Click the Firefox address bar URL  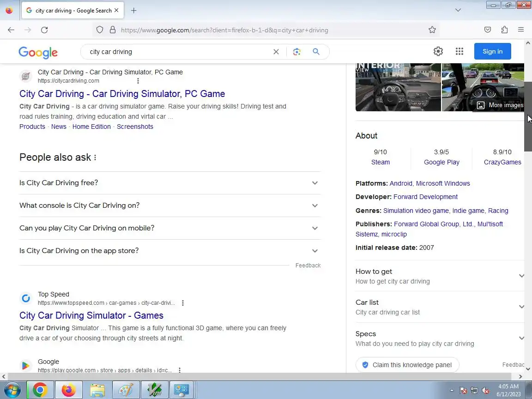224,30
